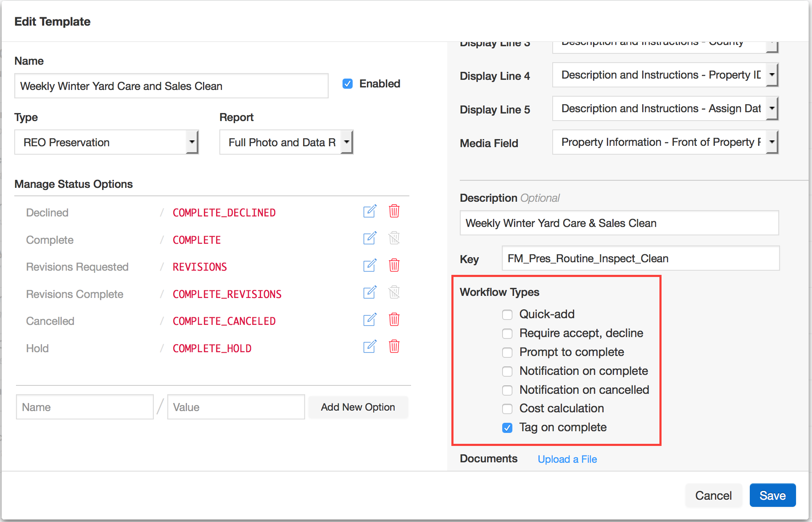Image resolution: width=812 pixels, height=522 pixels.
Task: Click Upload a File link for Documents
Action: tap(567, 459)
